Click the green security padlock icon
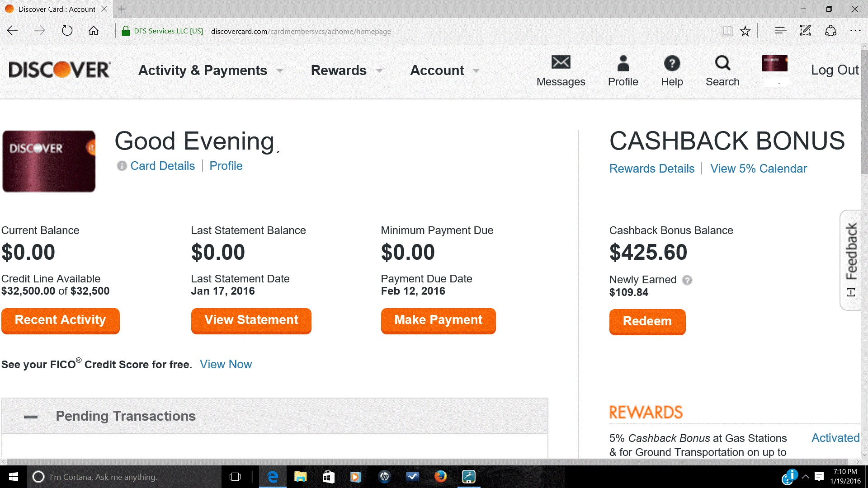Screen dimensions: 868x488 click(126, 31)
